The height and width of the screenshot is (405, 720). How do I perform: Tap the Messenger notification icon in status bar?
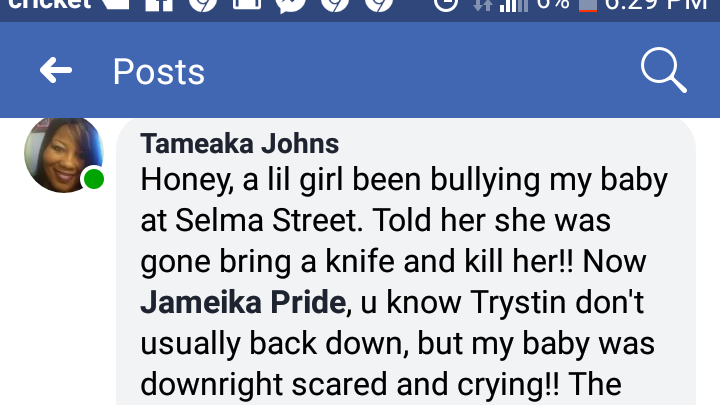291,4
